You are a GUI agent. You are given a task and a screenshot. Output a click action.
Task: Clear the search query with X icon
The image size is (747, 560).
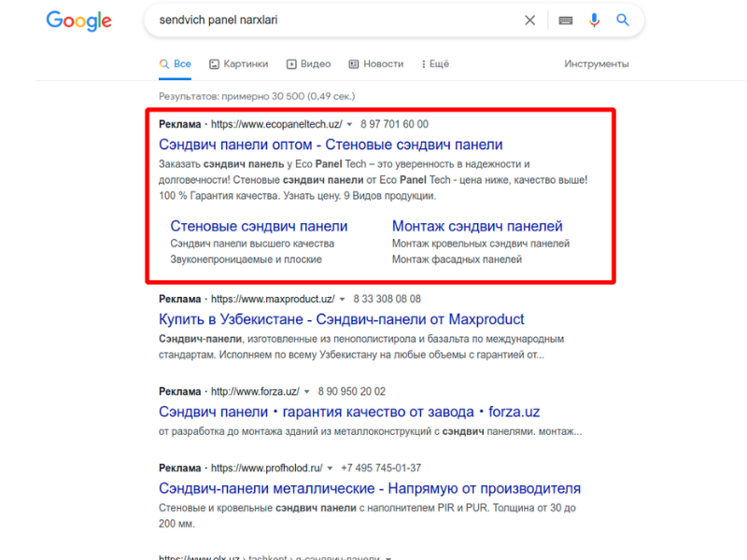(x=529, y=20)
